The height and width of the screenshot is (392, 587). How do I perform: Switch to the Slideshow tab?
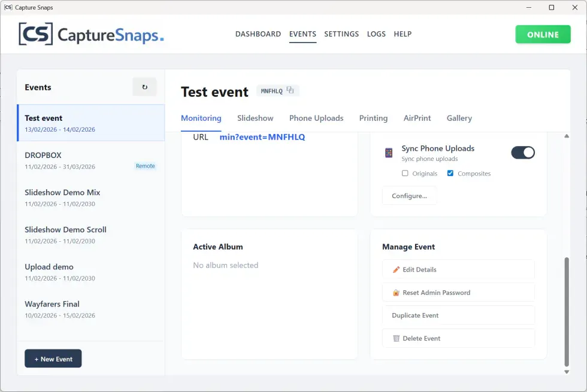point(255,118)
